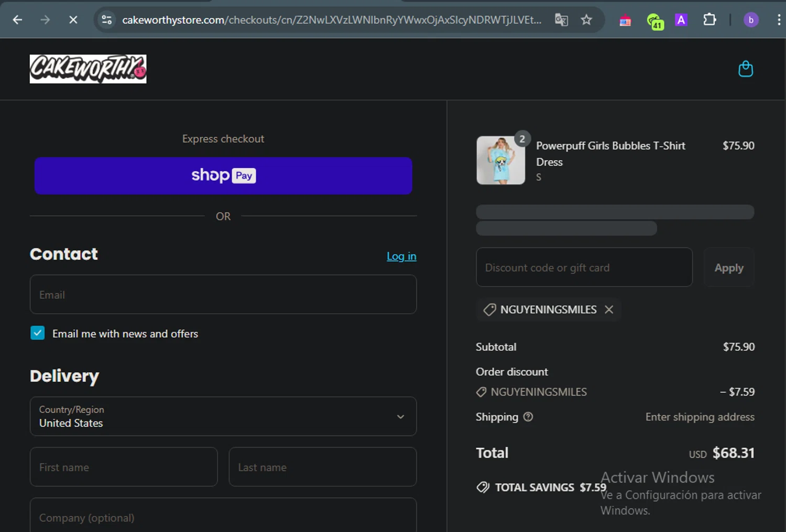Click the shipping help question icon
The width and height of the screenshot is (786, 532).
point(528,417)
